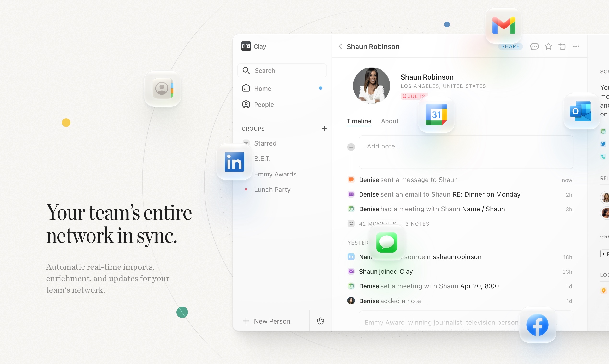Click the Contacts app icon
Image resolution: width=609 pixels, height=364 pixels.
coord(163,89)
